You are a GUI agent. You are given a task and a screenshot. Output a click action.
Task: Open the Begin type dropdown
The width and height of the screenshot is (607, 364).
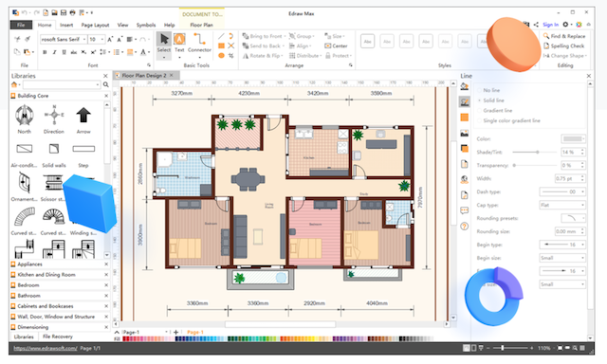[562, 245]
